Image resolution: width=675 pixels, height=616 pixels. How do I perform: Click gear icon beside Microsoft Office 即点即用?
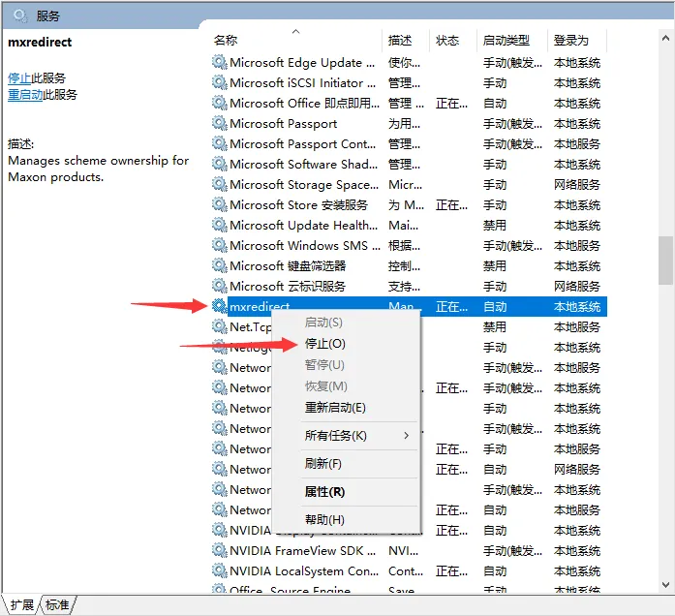tap(220, 104)
